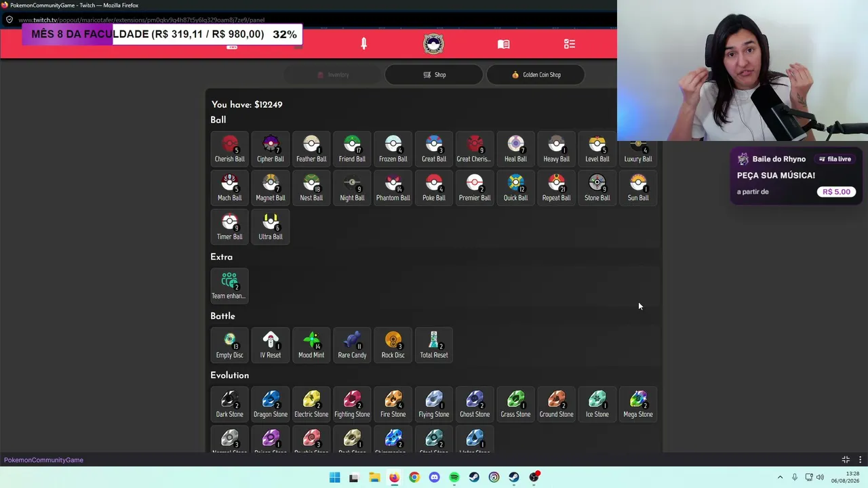
Task: Select the Heavy Ball item
Action: click(557, 149)
